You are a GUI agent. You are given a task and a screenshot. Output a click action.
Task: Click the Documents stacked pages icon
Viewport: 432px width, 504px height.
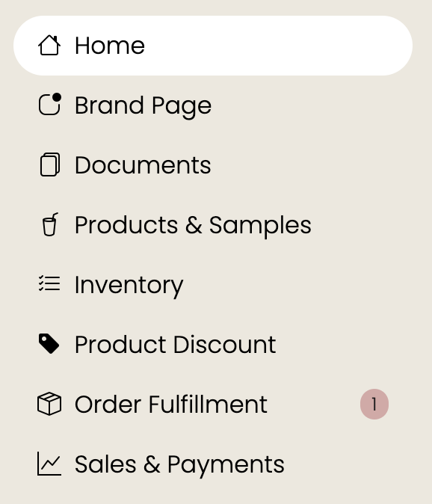[50, 165]
